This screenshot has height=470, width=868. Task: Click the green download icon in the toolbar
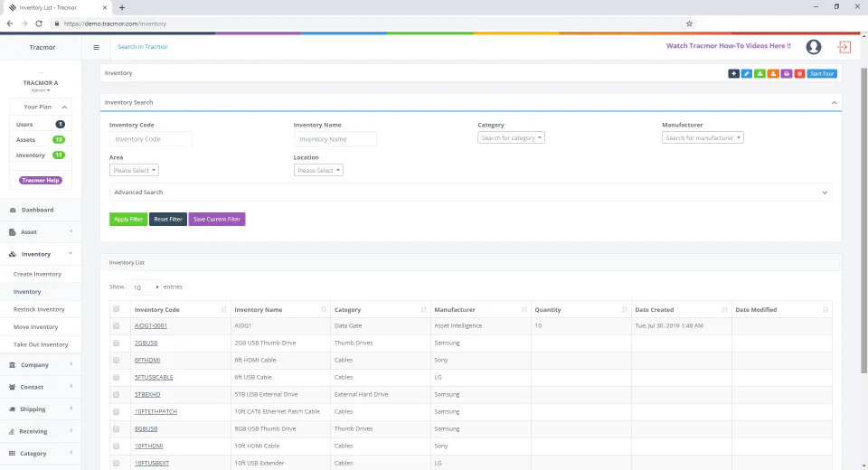[760, 73]
